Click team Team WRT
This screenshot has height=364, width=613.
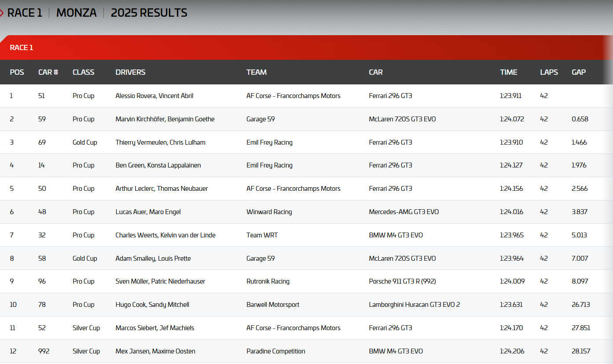click(x=262, y=235)
